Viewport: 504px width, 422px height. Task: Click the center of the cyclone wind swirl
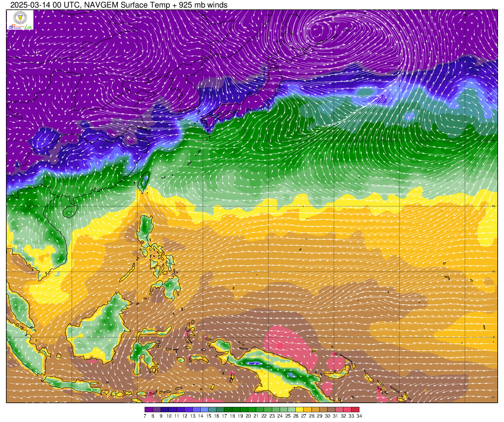click(x=316, y=31)
